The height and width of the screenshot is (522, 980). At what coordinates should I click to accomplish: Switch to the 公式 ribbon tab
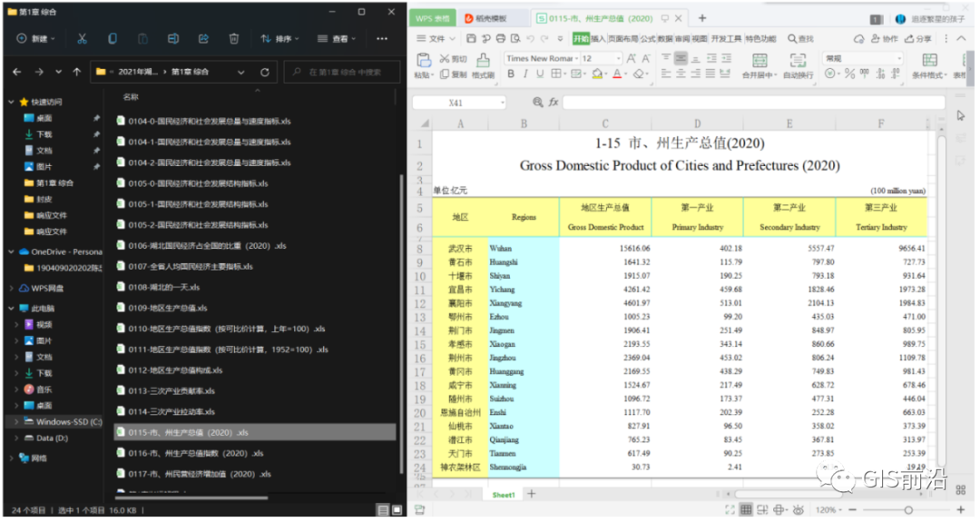(x=648, y=39)
